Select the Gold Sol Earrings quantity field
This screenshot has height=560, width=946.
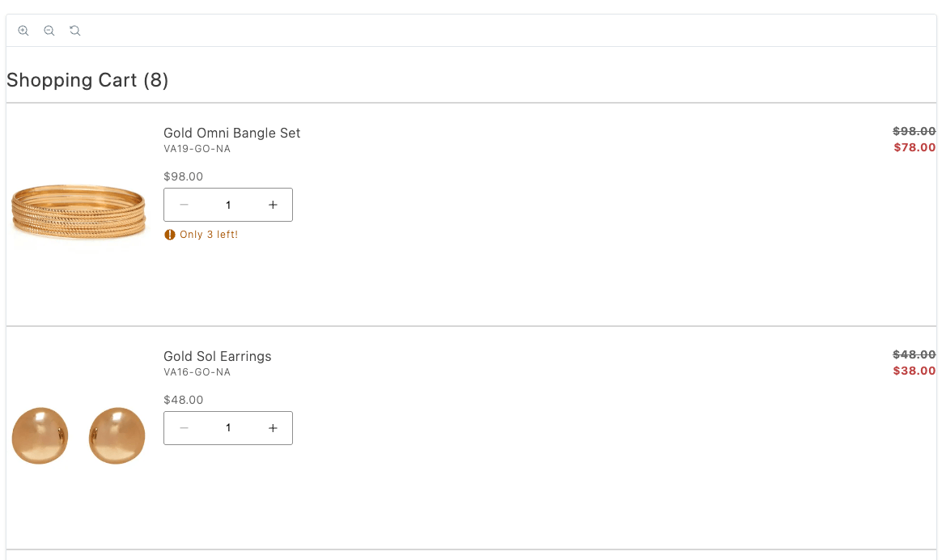[228, 428]
